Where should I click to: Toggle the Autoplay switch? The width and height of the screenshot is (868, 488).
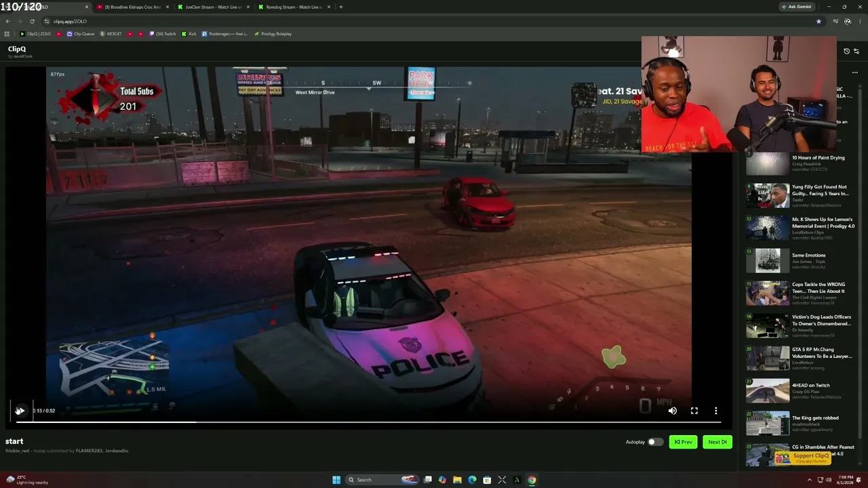(654, 442)
